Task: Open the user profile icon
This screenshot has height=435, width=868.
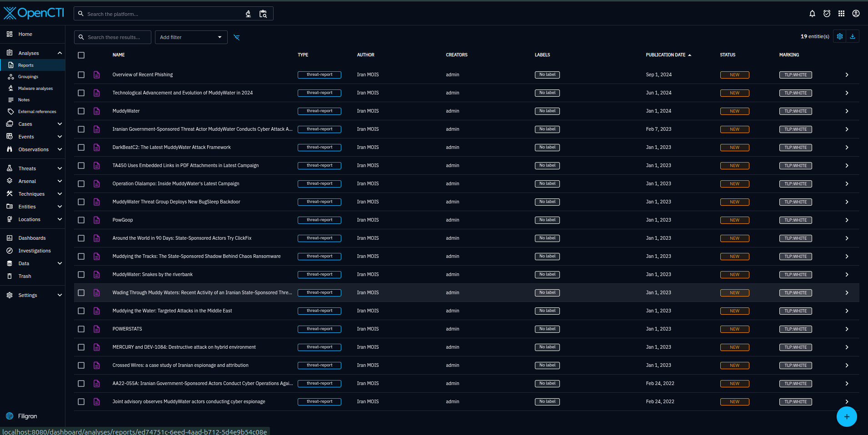Action: pos(856,14)
